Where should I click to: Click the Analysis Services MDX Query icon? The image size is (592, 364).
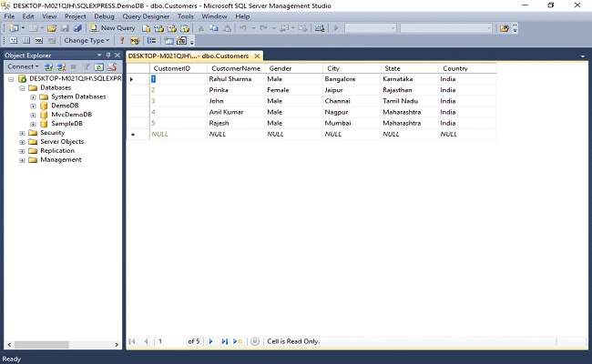click(159, 28)
